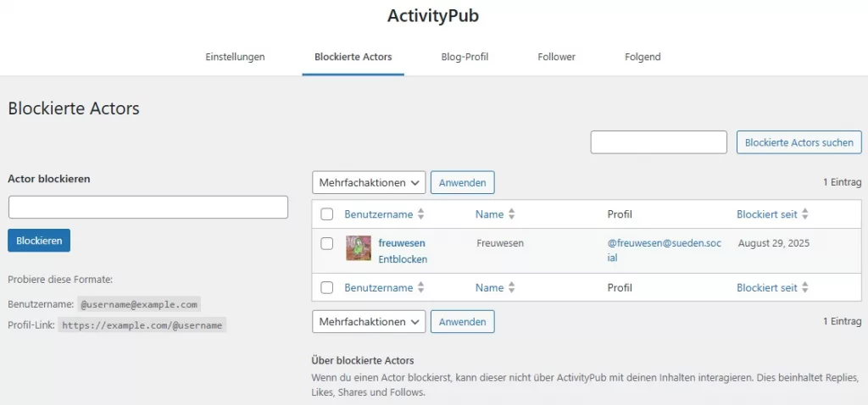Click the @username@example.com format example
The width and height of the screenshot is (868, 405).
tap(139, 304)
